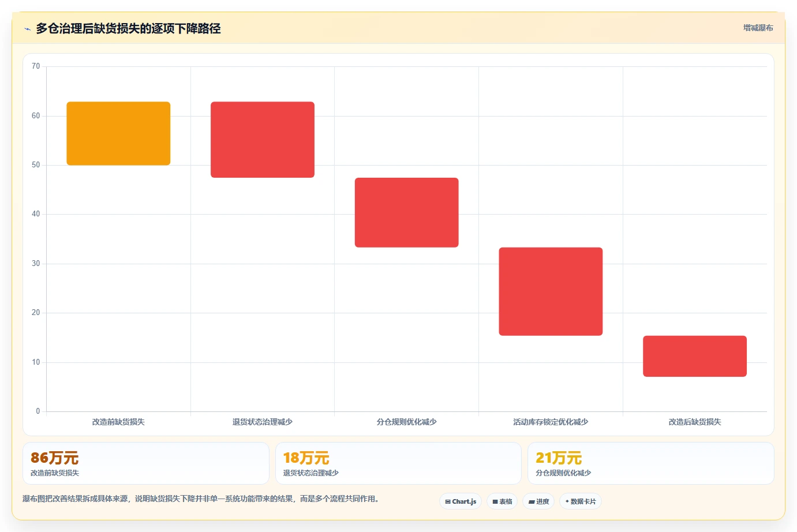Click the x-axis label 改造前缺货损失
Screen dimensions: 797x532
click(x=118, y=422)
